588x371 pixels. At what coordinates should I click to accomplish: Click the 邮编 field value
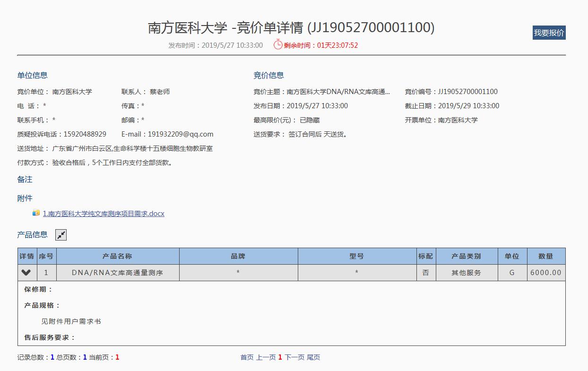tap(143, 121)
